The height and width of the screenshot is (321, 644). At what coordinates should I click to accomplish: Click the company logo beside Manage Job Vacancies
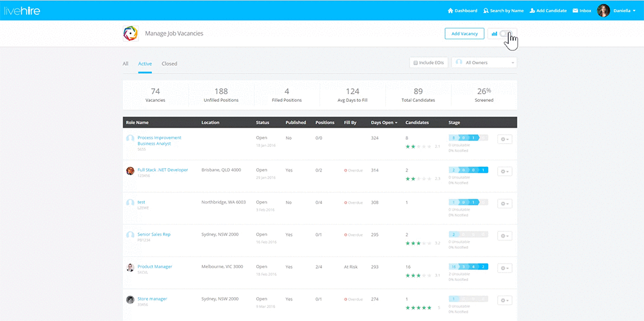tap(131, 34)
